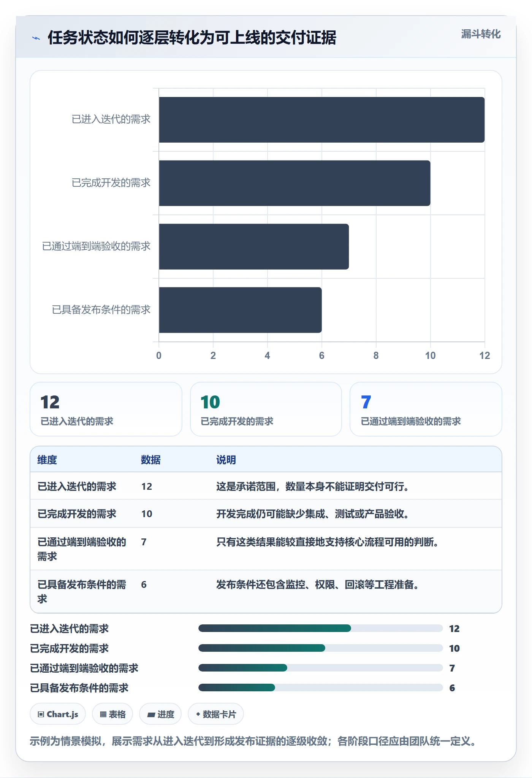Screen dimensions: 532x778
Task: Click the 已进入迭代的需求 chart bar
Action: 321,120
